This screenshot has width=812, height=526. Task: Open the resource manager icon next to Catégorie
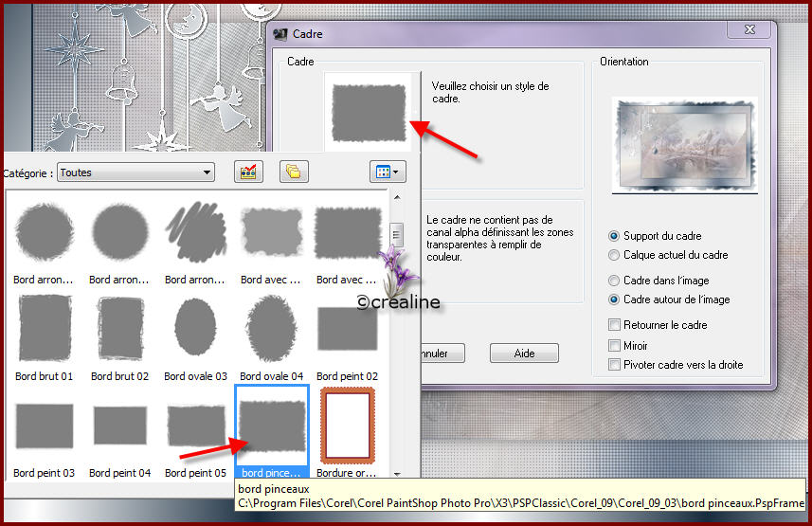point(250,172)
